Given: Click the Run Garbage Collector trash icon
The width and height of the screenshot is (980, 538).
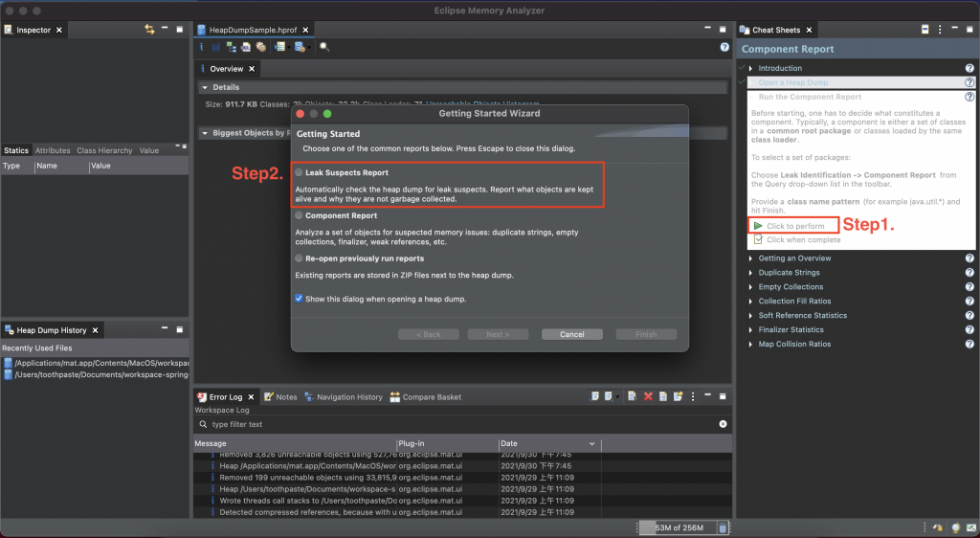Looking at the screenshot, I should click(x=722, y=528).
